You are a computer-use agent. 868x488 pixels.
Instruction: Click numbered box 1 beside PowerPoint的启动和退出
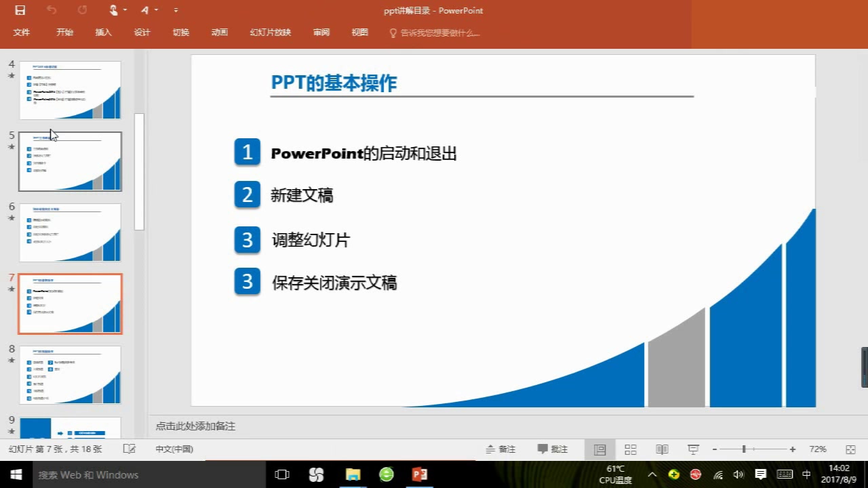pyautogui.click(x=248, y=152)
